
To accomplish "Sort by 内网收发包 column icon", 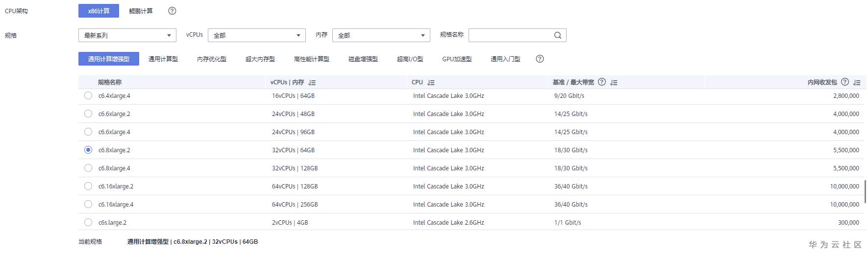I will pyautogui.click(x=857, y=83).
